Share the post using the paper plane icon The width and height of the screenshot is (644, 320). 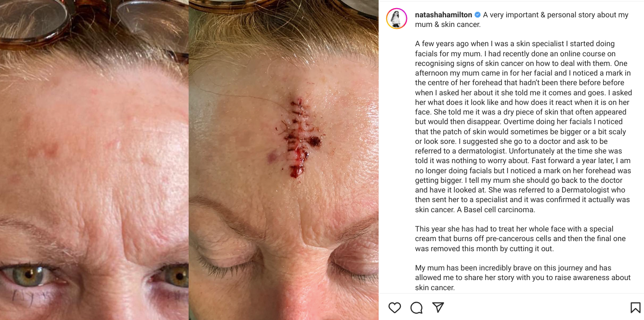point(438,307)
